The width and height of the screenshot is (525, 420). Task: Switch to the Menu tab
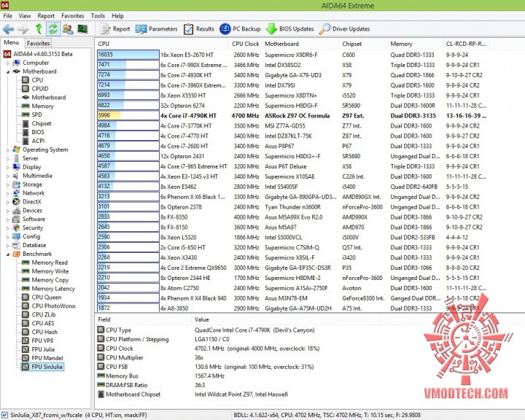pyautogui.click(x=12, y=42)
